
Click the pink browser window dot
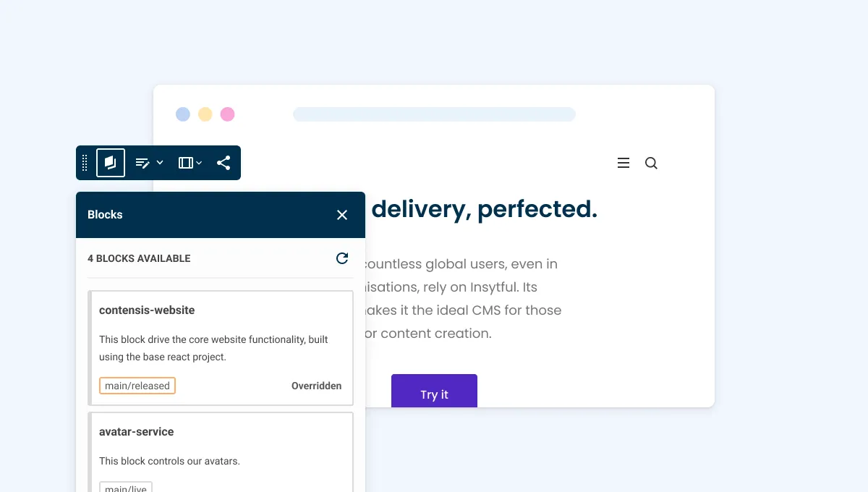227,114
